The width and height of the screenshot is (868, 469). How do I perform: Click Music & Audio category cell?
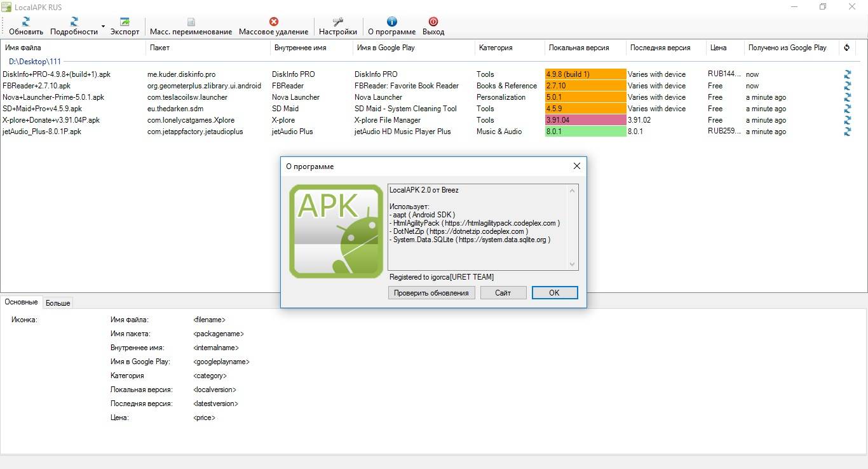[x=499, y=132]
